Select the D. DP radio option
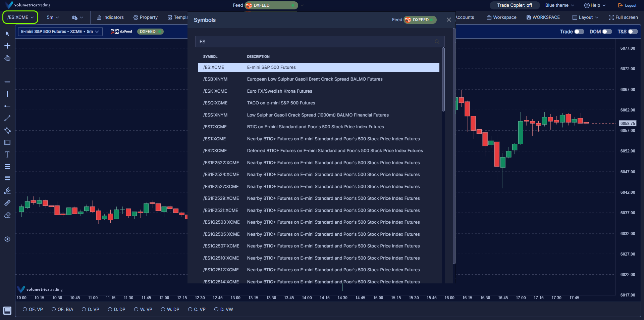 click(x=117, y=309)
